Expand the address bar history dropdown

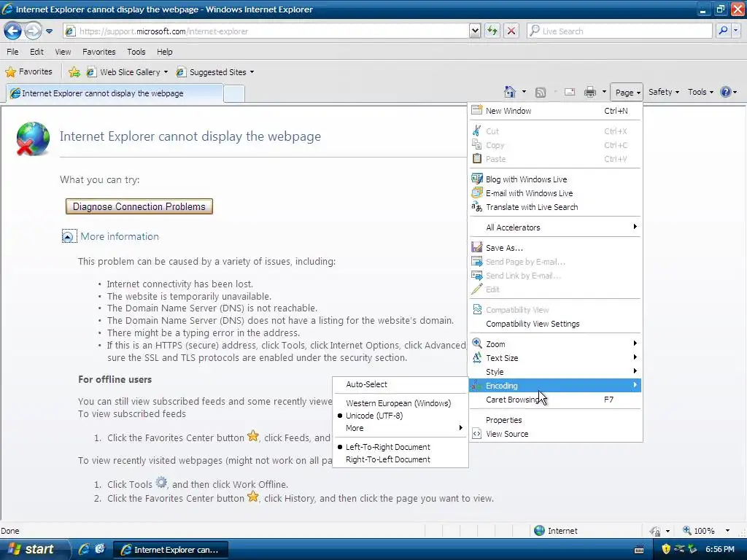pos(475,31)
